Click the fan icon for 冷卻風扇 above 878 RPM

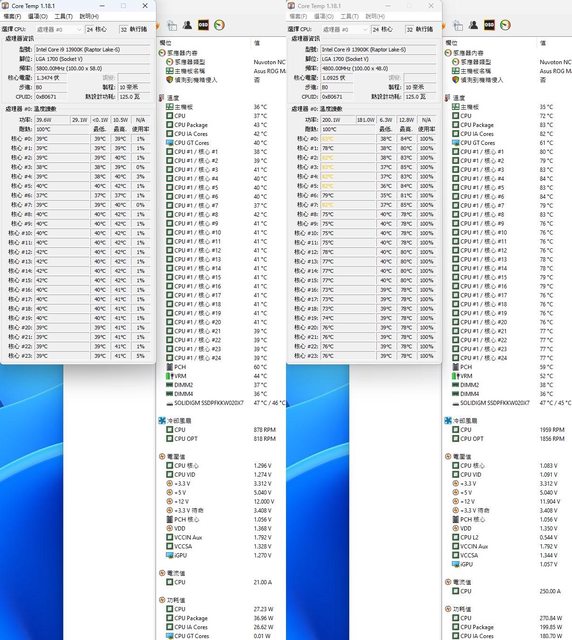click(162, 420)
